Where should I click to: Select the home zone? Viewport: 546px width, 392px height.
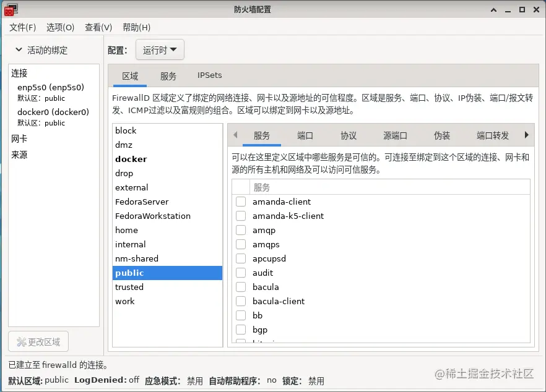tap(168, 230)
